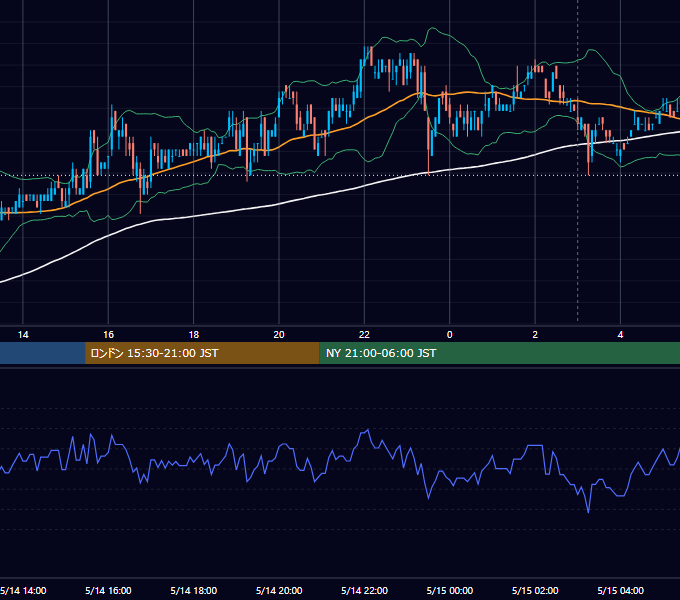680x600 pixels.
Task: Click the 18 hour label on chart axis
Action: click(x=194, y=335)
